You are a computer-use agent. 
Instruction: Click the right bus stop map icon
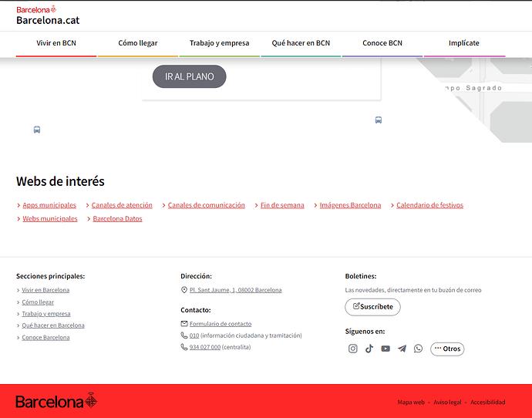pyautogui.click(x=379, y=120)
